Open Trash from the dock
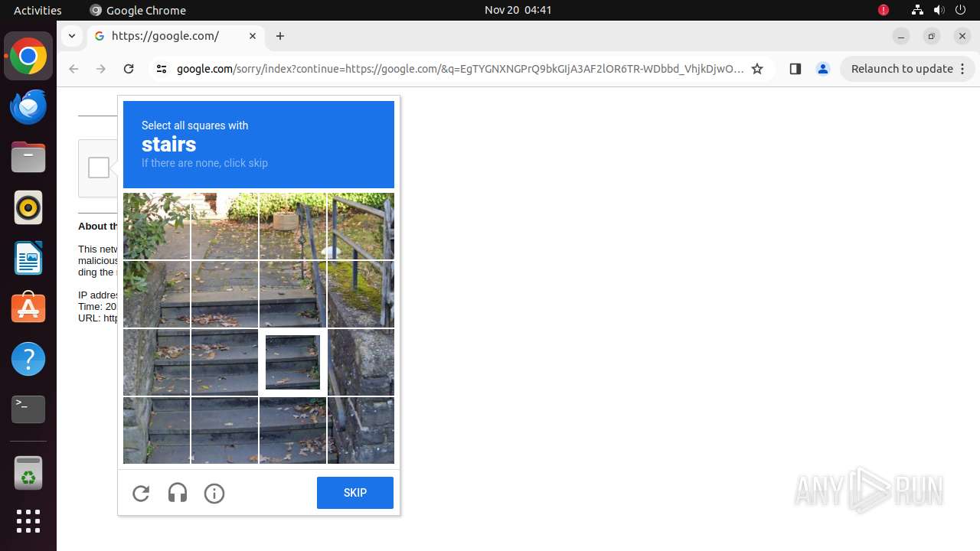This screenshot has width=980, height=551. [x=28, y=473]
